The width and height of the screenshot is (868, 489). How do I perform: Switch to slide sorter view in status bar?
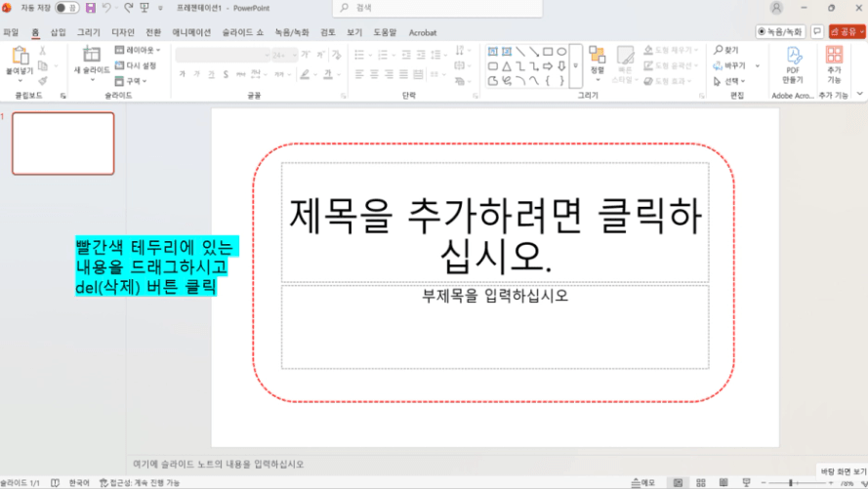(x=700, y=482)
